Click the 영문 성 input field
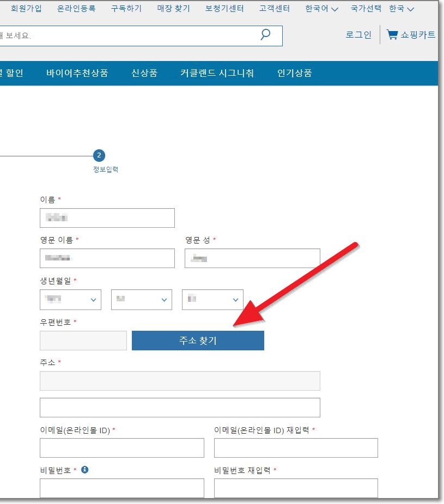This screenshot has width=444, height=504. click(x=253, y=258)
